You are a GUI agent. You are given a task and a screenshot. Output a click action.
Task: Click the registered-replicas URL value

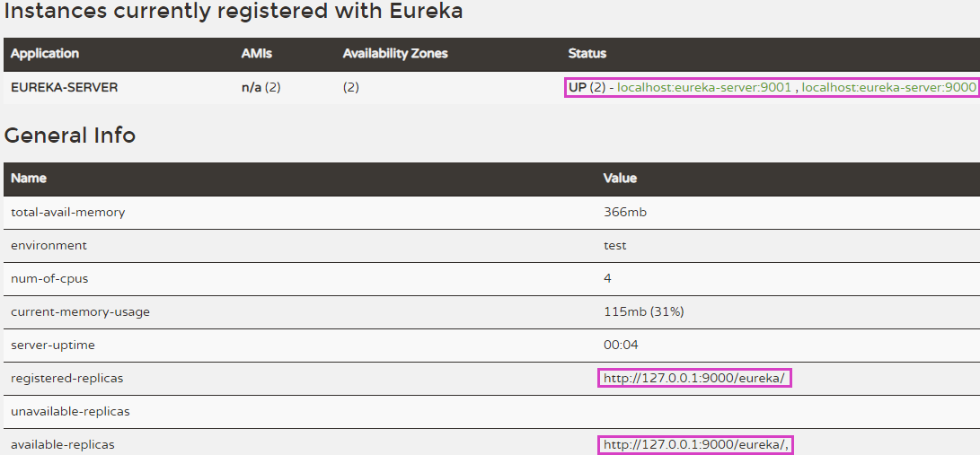694,378
